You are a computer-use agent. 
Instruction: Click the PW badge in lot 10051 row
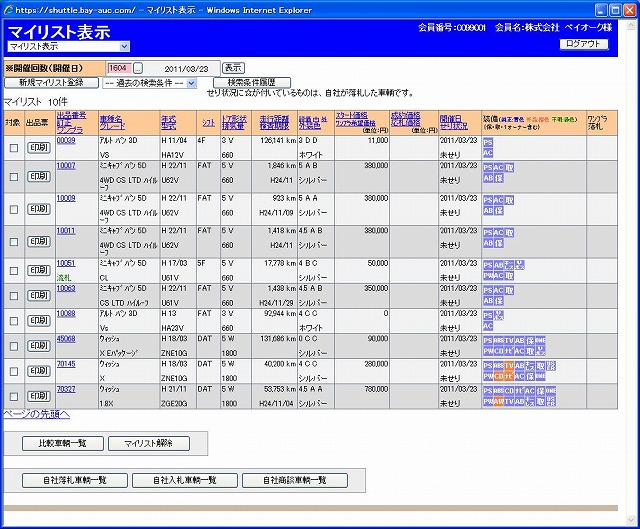(488, 276)
